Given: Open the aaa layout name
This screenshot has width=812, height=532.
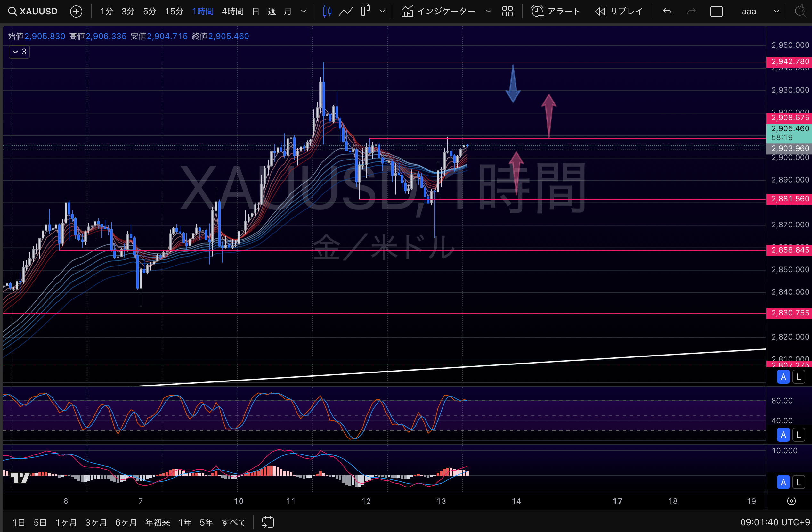Looking at the screenshot, I should point(749,12).
